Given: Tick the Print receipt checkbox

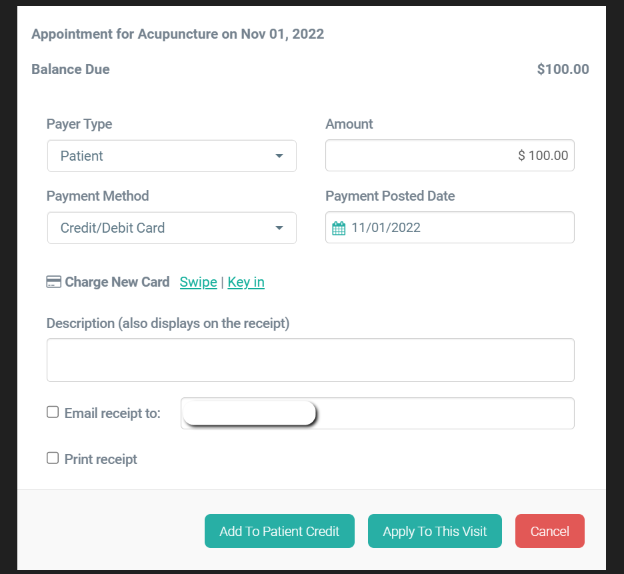Looking at the screenshot, I should [53, 458].
